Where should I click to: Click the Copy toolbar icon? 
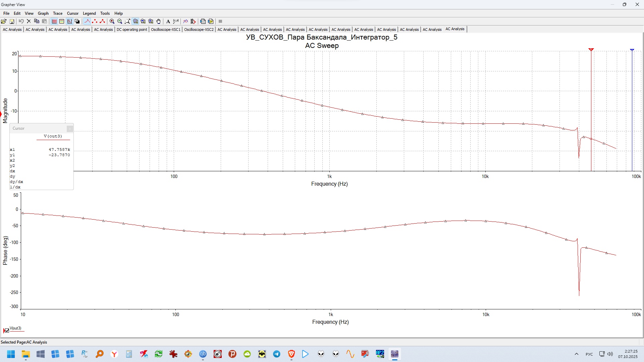(x=37, y=21)
